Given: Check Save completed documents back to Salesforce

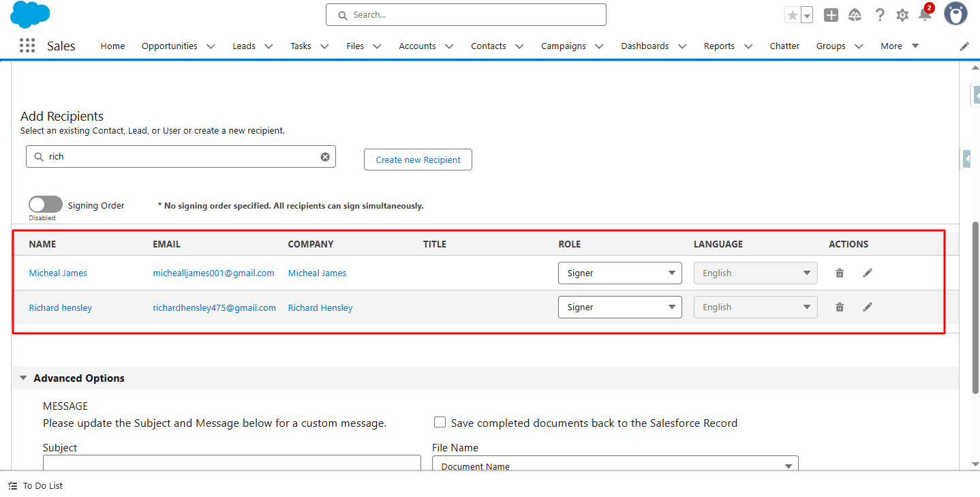Looking at the screenshot, I should [440, 423].
